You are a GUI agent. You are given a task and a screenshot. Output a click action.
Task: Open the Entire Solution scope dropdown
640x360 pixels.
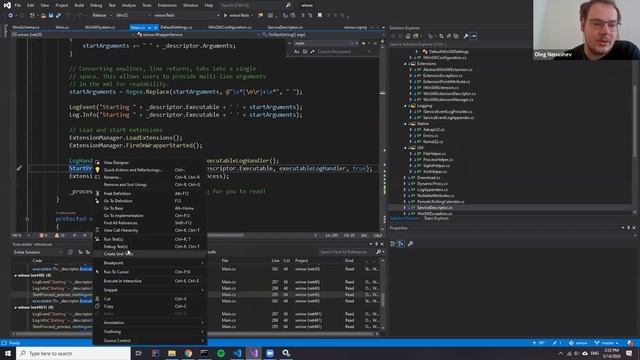point(38,252)
